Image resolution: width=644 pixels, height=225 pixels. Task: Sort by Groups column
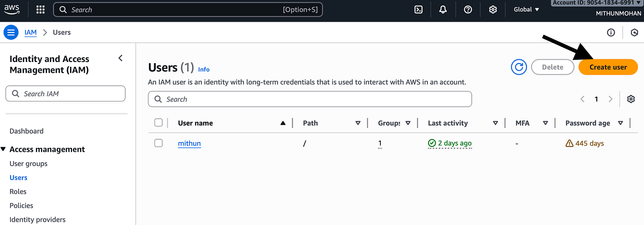(408, 123)
